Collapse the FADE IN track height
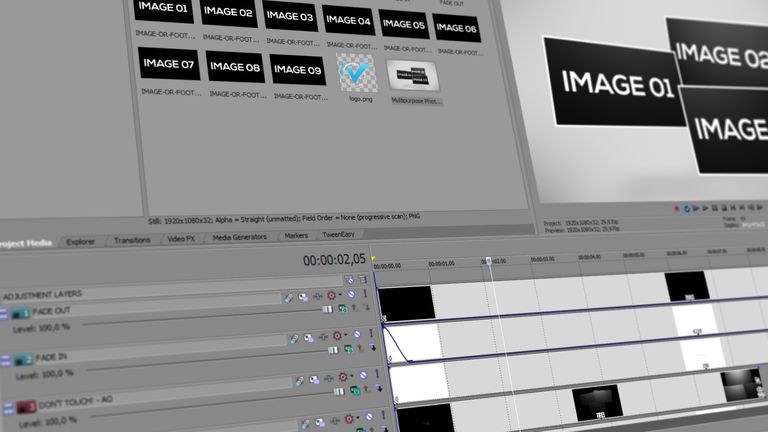This screenshot has width=768, height=432. [5, 361]
